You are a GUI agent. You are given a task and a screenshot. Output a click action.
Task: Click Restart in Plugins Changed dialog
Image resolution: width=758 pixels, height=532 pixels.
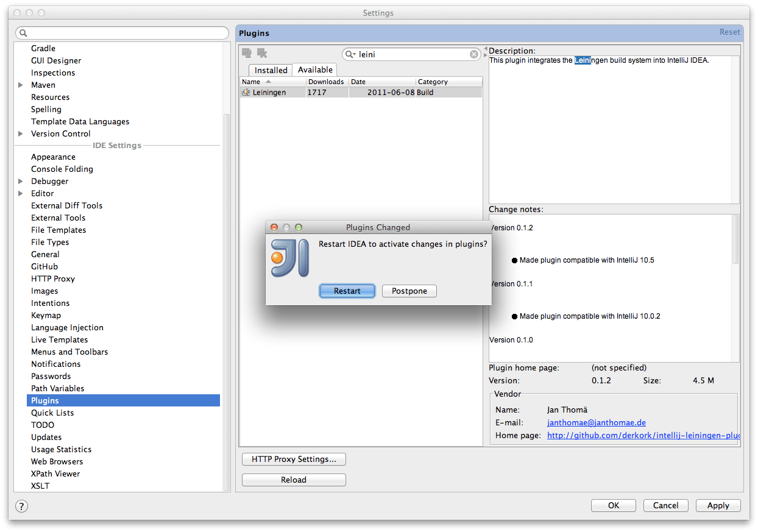[347, 291]
